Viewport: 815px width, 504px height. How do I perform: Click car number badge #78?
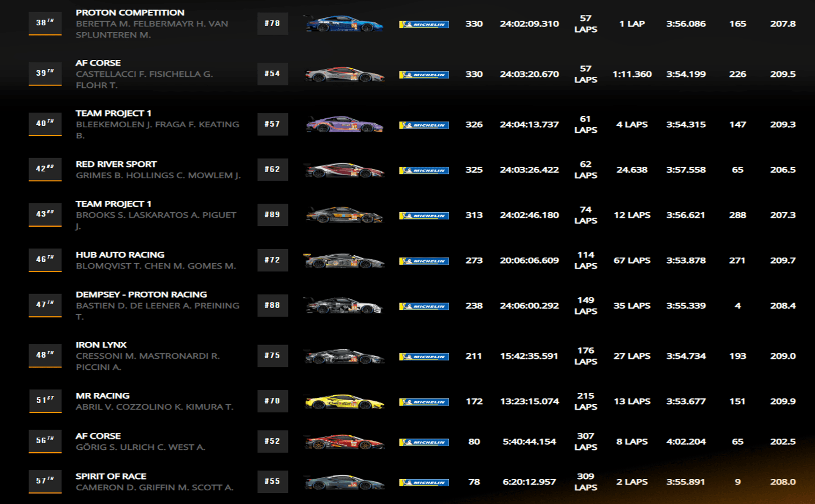coord(273,23)
